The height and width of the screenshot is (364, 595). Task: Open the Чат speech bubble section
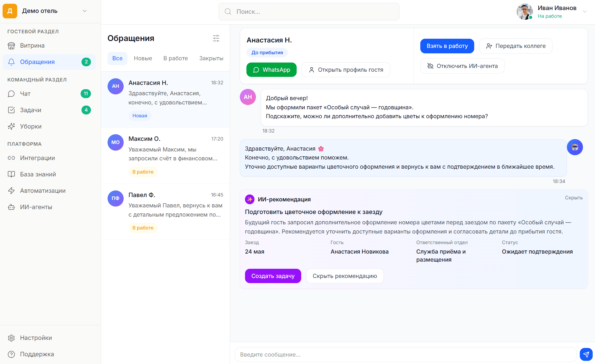(49, 94)
